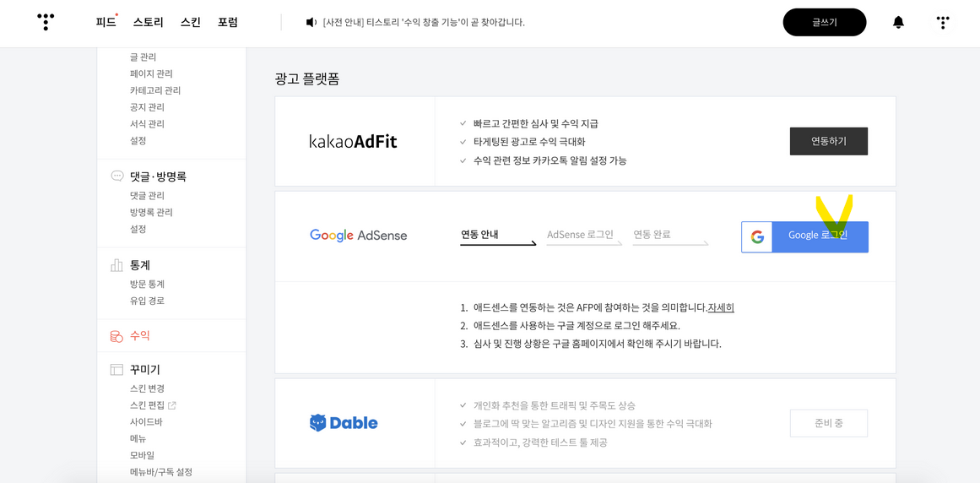This screenshot has height=483, width=980.
Task: Click the 글쓰기 button
Action: click(825, 23)
